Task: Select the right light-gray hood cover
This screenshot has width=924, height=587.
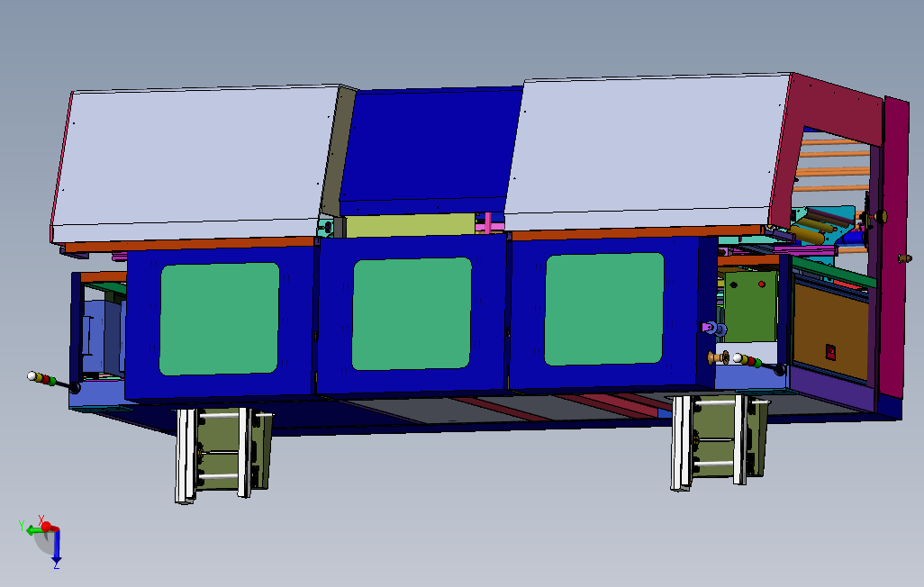Action: point(648,152)
